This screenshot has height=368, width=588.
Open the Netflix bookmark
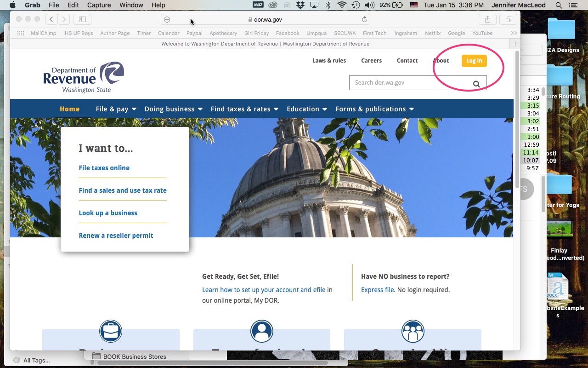(x=433, y=33)
